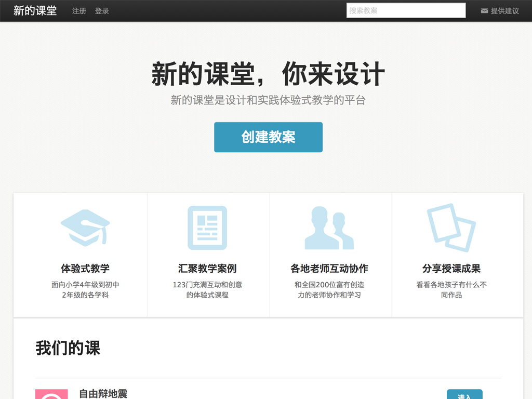
Task: Click the main headline 新的课堂，你来设计
Action: click(x=268, y=74)
